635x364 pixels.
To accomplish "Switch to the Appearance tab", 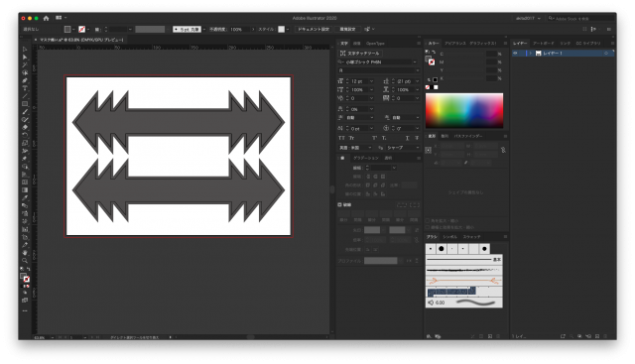I will (454, 44).
